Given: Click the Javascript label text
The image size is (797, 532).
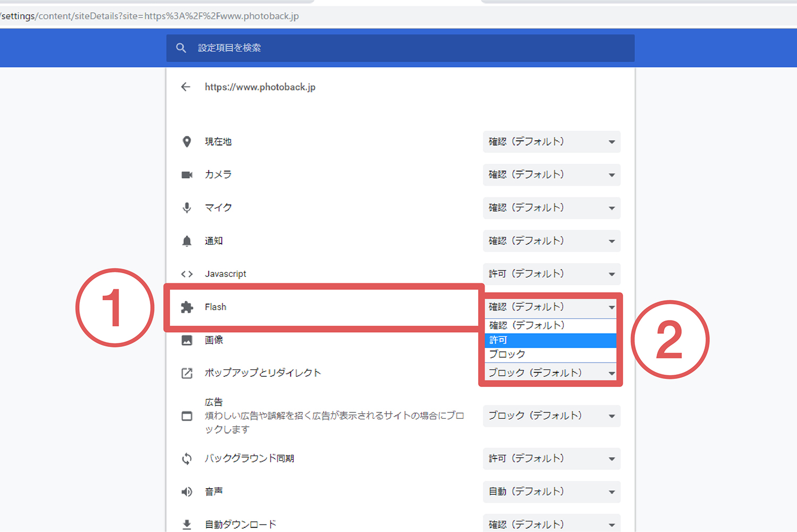Looking at the screenshot, I should click(x=225, y=274).
